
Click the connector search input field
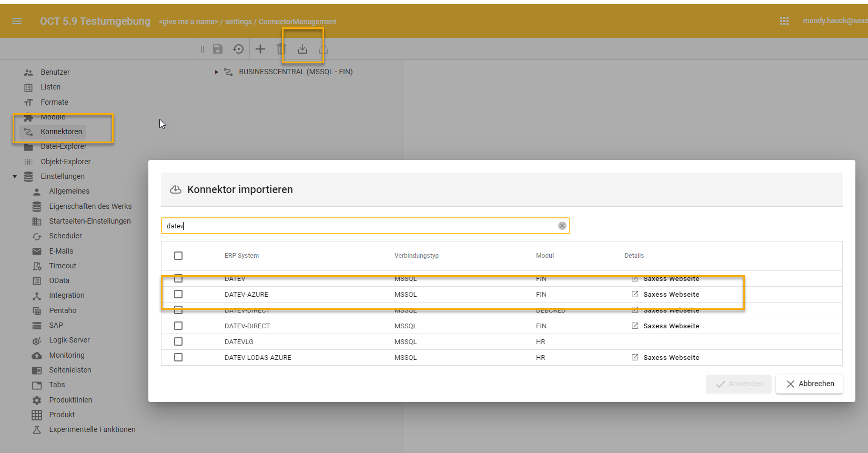point(363,226)
